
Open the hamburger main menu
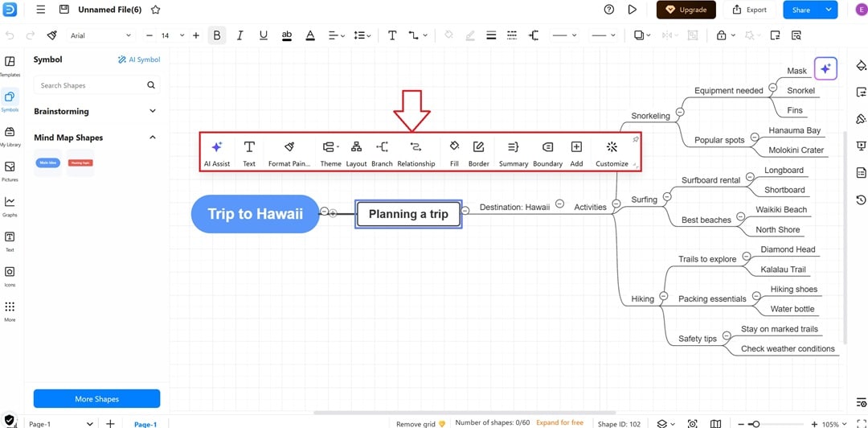tap(41, 10)
